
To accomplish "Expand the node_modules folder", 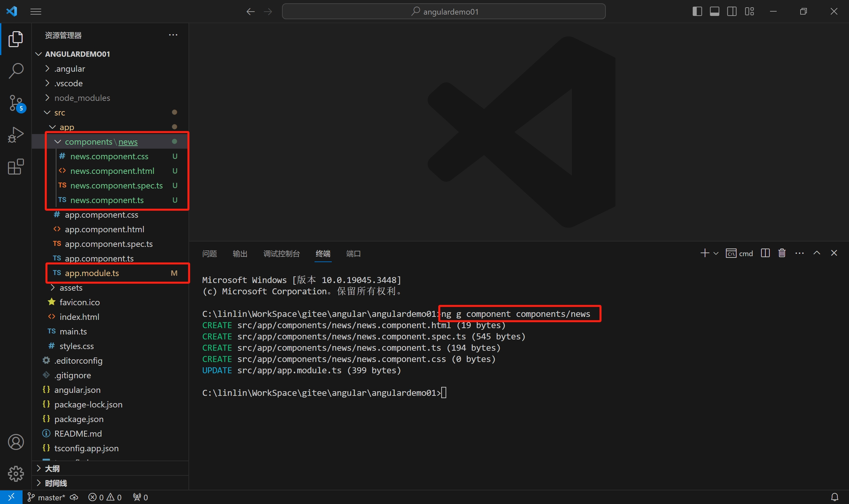I will point(82,98).
